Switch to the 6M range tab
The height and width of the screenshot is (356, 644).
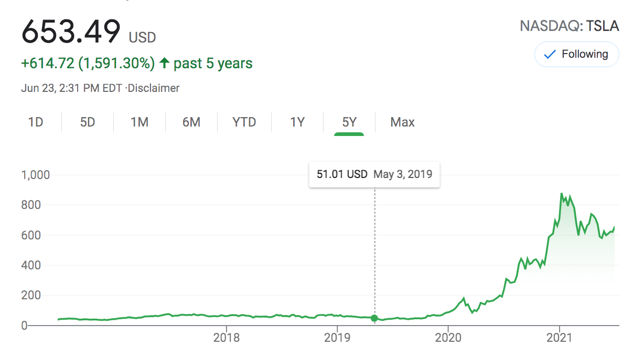[x=191, y=122]
